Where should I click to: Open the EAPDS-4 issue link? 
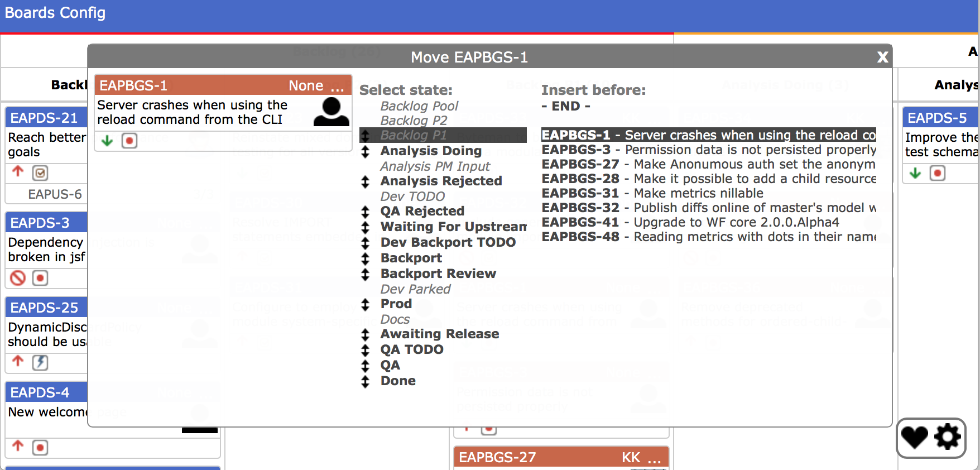[x=40, y=392]
